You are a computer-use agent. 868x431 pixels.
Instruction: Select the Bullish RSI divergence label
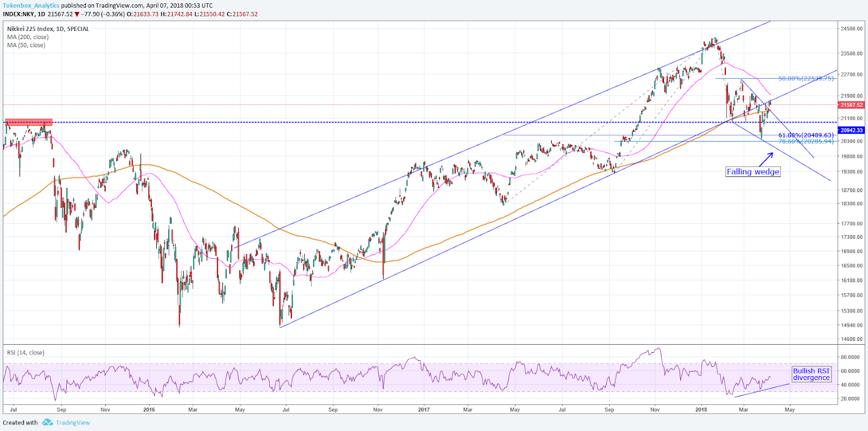point(811,374)
